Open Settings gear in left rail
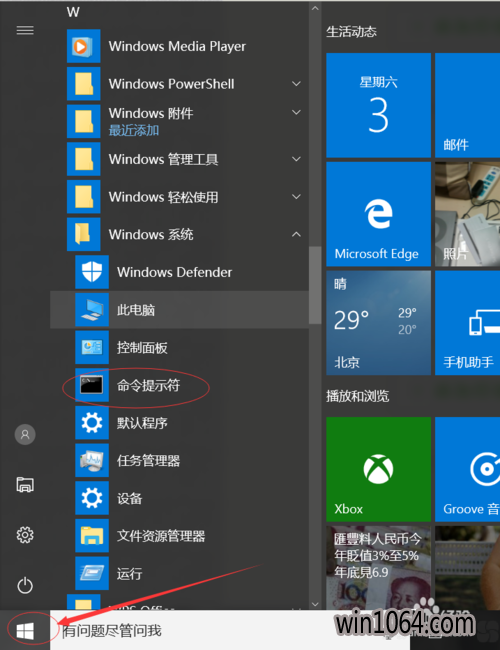The width and height of the screenshot is (500, 650). click(x=25, y=535)
